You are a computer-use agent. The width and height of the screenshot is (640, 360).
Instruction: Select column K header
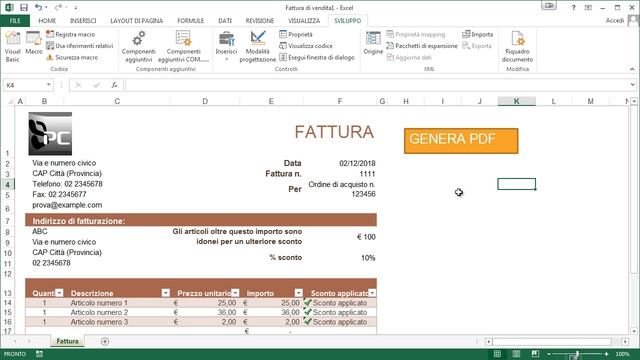click(x=516, y=101)
